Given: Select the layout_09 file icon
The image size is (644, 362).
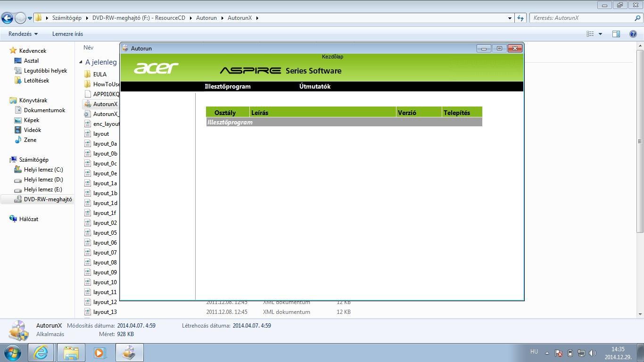Looking at the screenshot, I should click(87, 272).
